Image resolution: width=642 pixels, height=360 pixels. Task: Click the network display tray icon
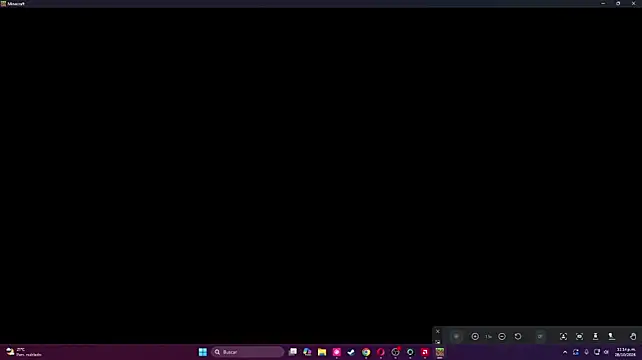click(x=597, y=352)
